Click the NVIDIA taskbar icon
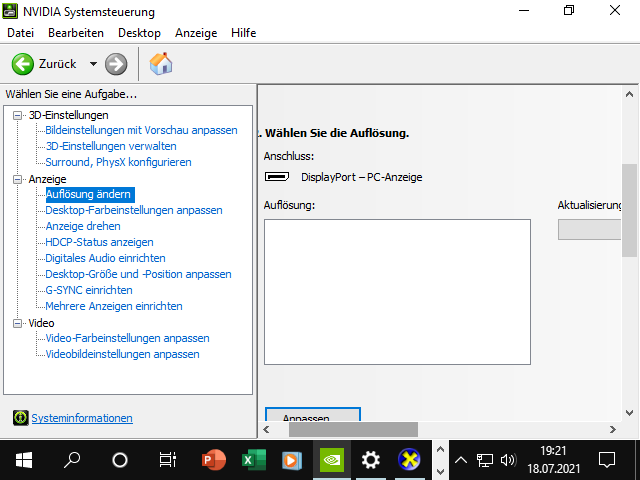The width and height of the screenshot is (640, 480). tap(331, 460)
